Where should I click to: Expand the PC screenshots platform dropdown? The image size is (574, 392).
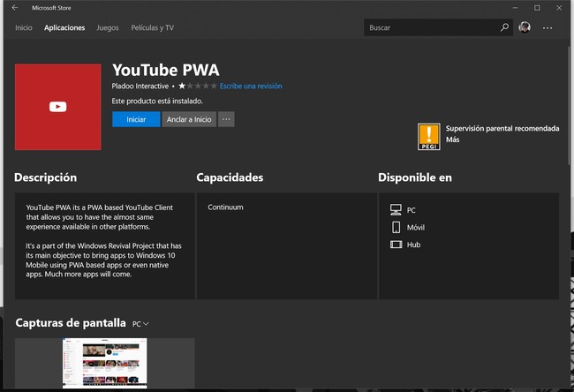coord(140,324)
